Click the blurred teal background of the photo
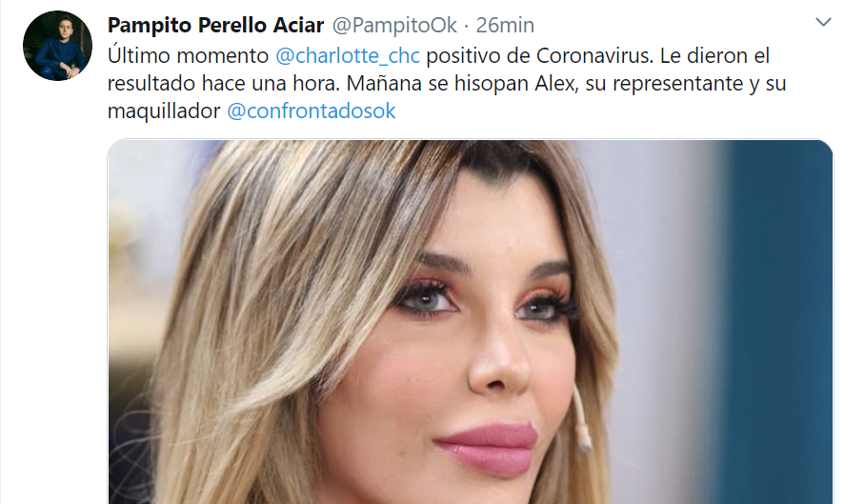The image size is (845, 504). coord(776,322)
